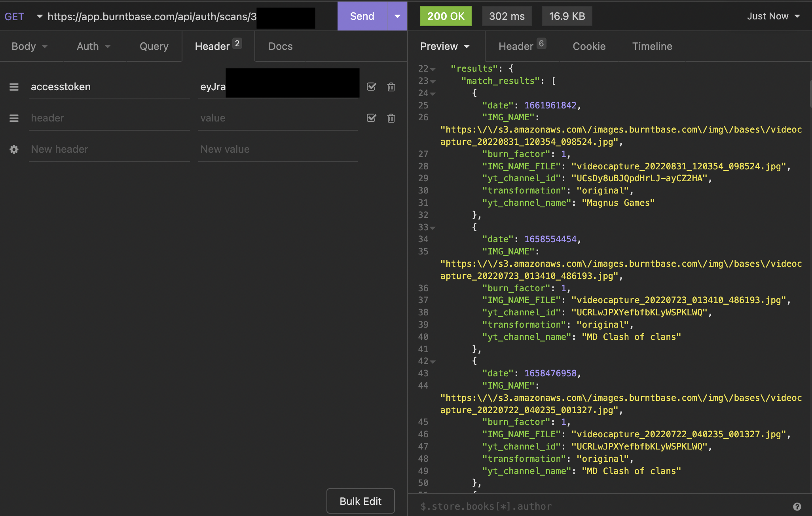Delete the accesstoken header row
This screenshot has width=812, height=516.
[391, 87]
